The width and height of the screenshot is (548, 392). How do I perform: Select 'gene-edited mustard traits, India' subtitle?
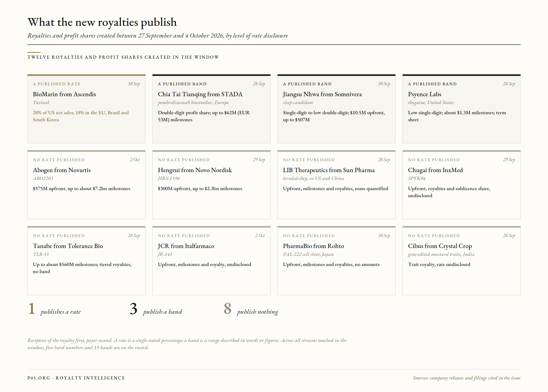[441, 254]
